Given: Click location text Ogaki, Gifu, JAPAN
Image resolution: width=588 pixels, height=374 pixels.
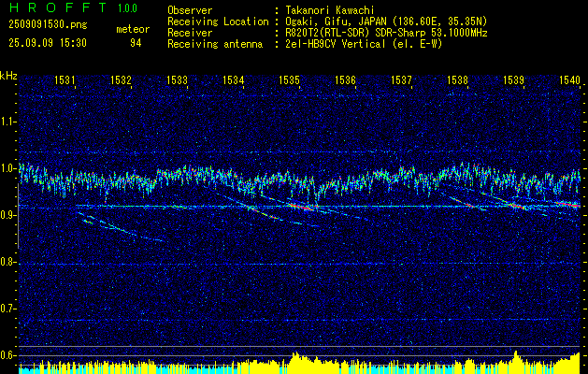Looking at the screenshot, I should click(334, 22).
